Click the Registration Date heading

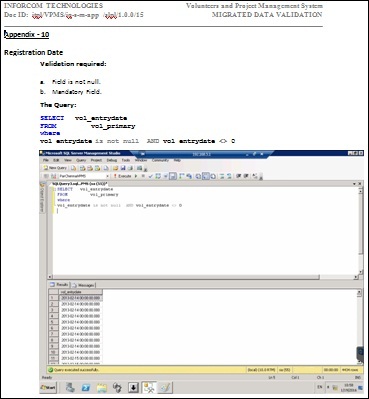point(33,52)
